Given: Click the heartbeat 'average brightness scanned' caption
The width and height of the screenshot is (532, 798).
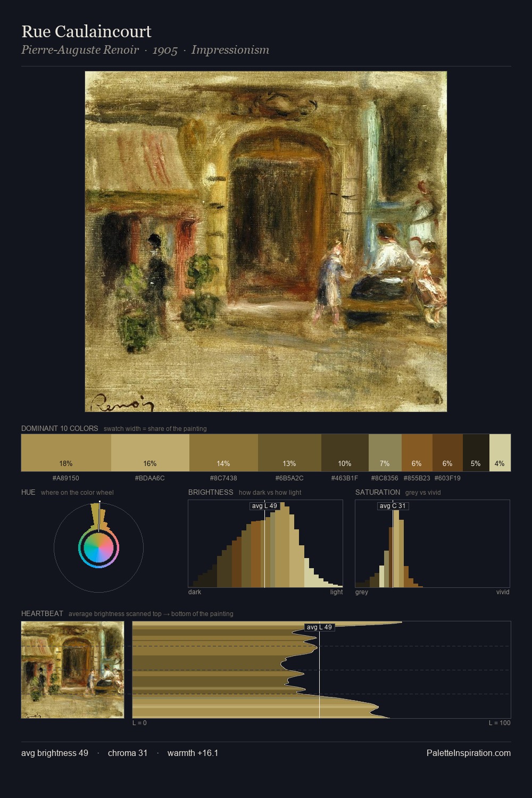Looking at the screenshot, I should (x=151, y=614).
